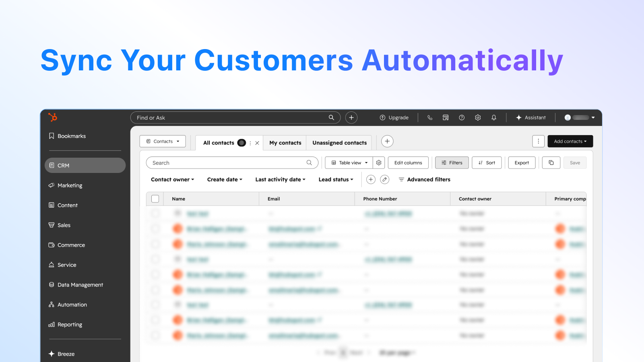Open the account avatar dropdown
Screen dimensions: 644x362
[x=580, y=117]
